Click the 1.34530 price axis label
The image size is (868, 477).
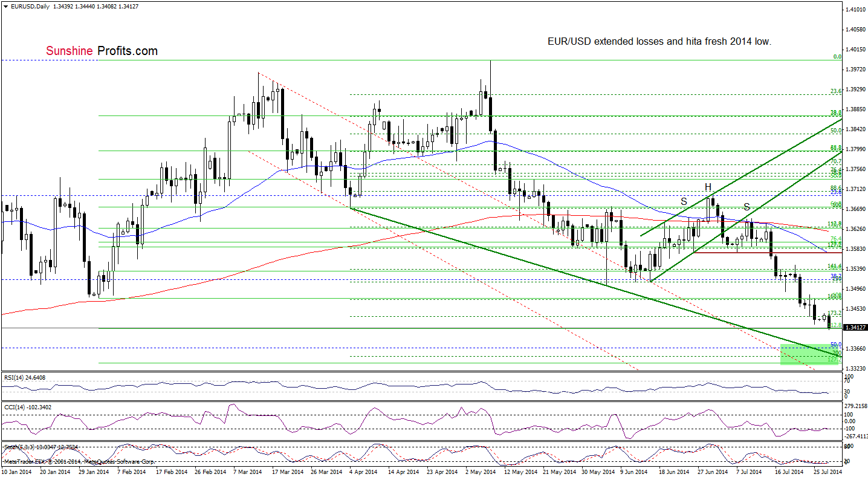[856, 309]
